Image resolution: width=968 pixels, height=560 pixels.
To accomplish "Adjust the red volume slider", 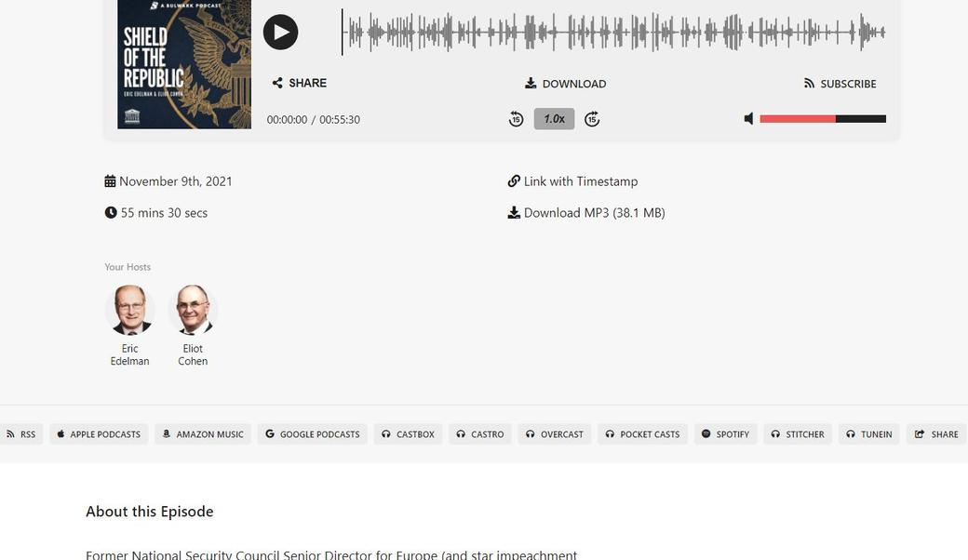I will [823, 119].
